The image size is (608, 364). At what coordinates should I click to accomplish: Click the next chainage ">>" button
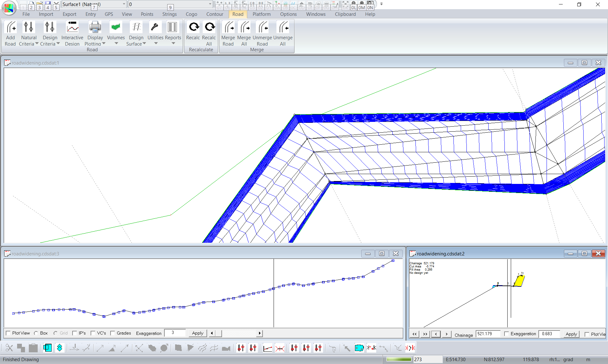click(x=425, y=334)
